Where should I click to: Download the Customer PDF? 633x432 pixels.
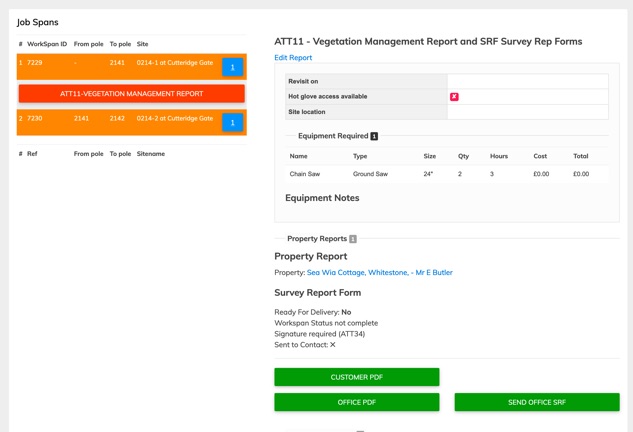pyautogui.click(x=356, y=377)
